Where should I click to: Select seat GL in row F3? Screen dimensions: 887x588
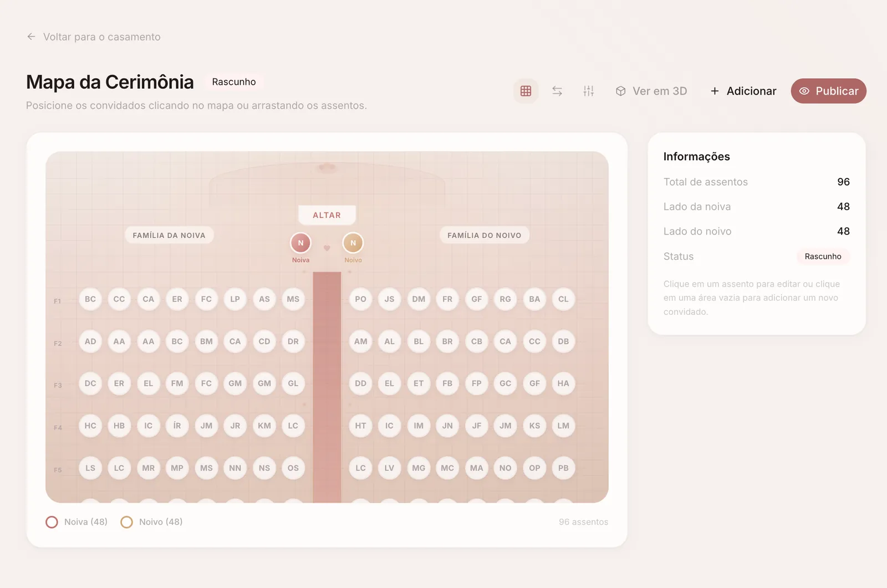click(x=293, y=384)
